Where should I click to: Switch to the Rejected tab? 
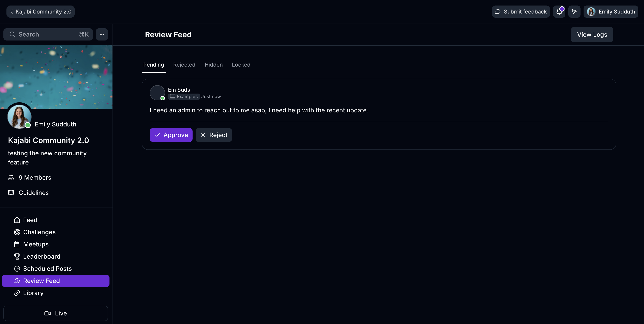[x=184, y=65]
